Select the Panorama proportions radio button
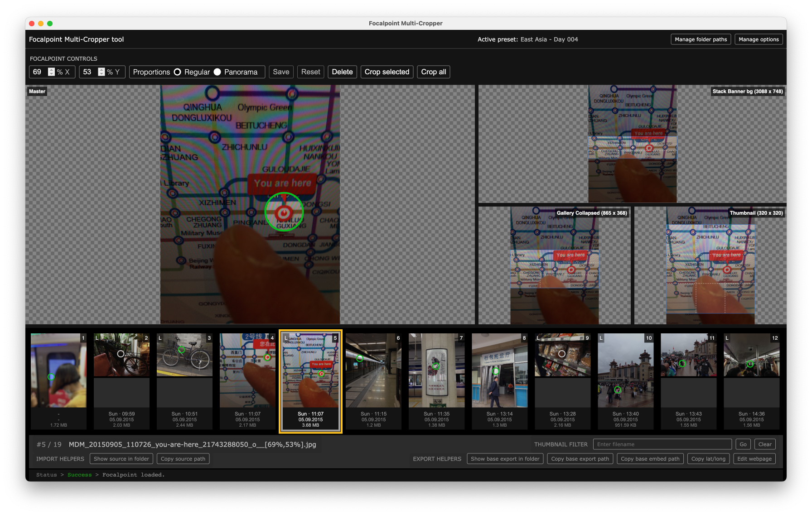 click(217, 72)
